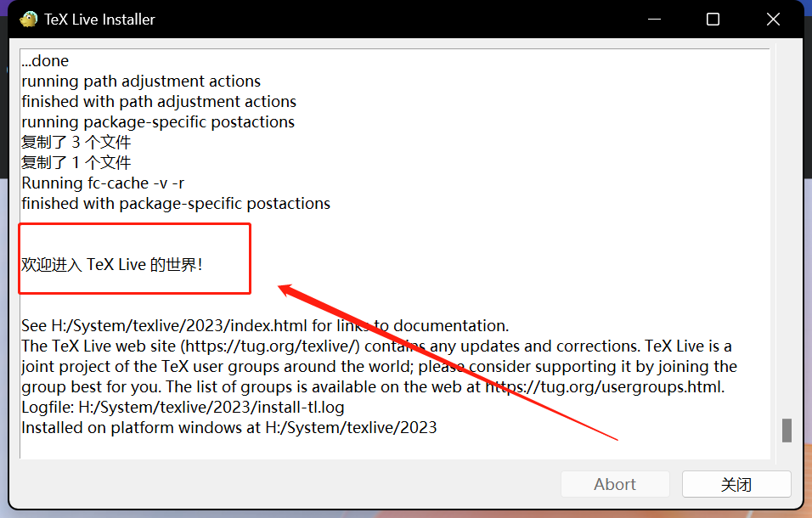Viewport: 812px width, 518px height.
Task: Click the TeX Live Installer title bar icon
Action: point(29,20)
